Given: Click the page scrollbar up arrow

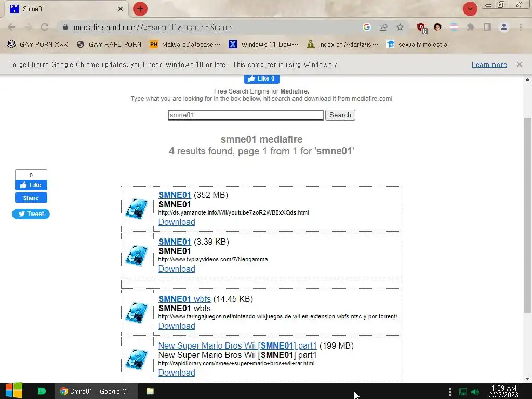Looking at the screenshot, I should pos(527,79).
